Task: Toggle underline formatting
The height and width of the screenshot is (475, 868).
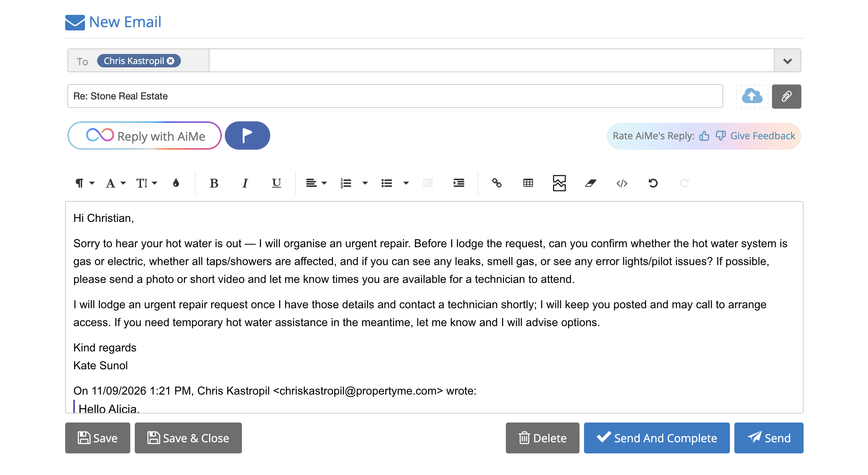Action: (276, 183)
